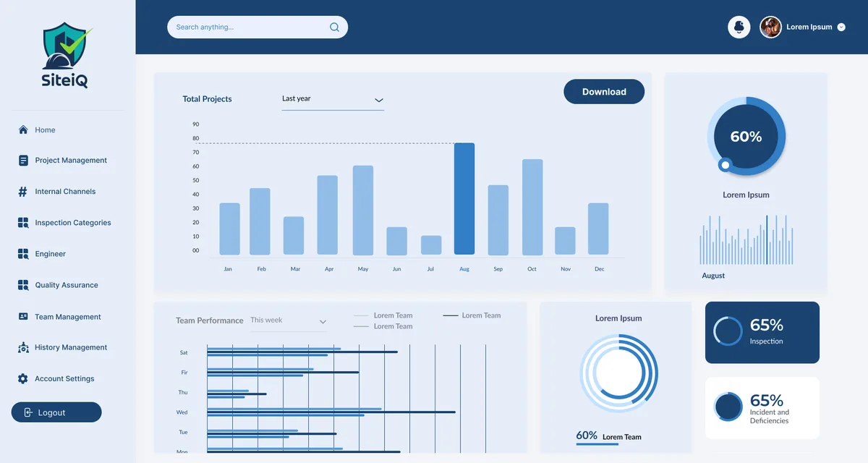Click the Search anything input field
This screenshot has width=868, height=463.
(258, 27)
